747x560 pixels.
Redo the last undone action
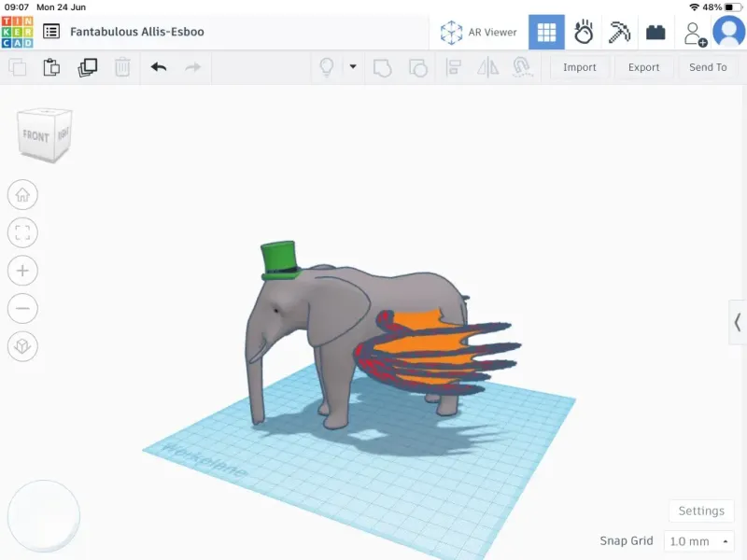(193, 67)
